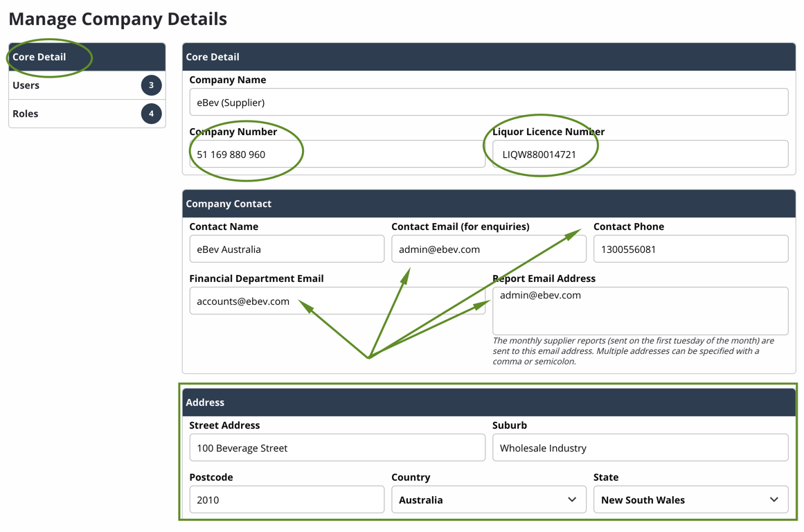Click the Roles count badge showing 4
This screenshot has width=804, height=532.
[151, 114]
